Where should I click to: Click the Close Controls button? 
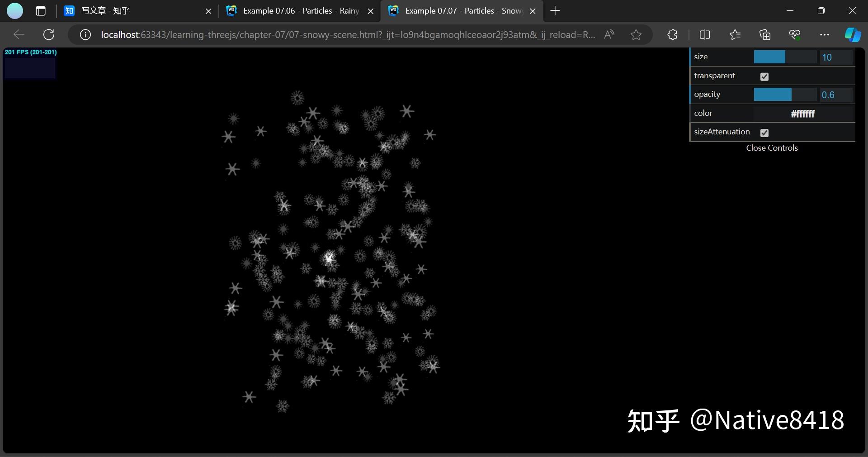[x=771, y=148]
